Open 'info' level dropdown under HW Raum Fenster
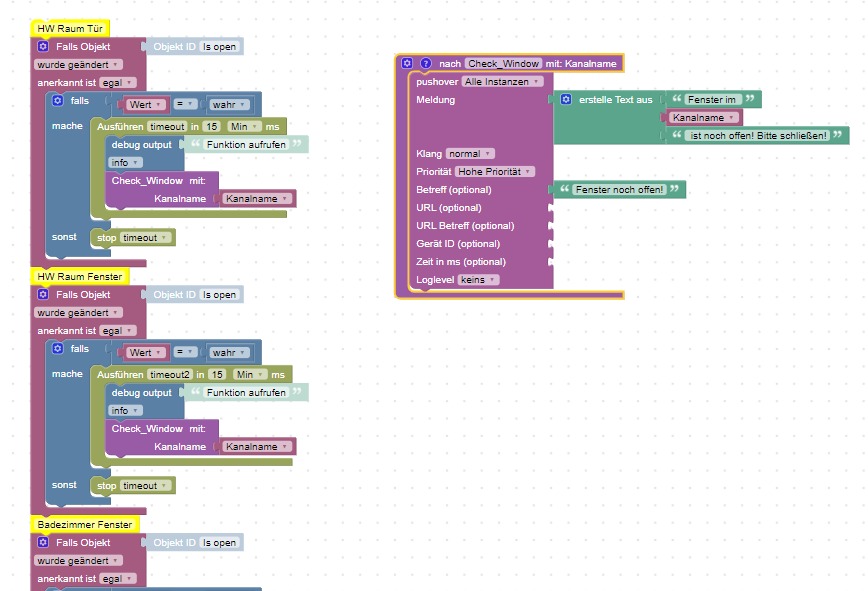868x591 pixels. click(126, 411)
